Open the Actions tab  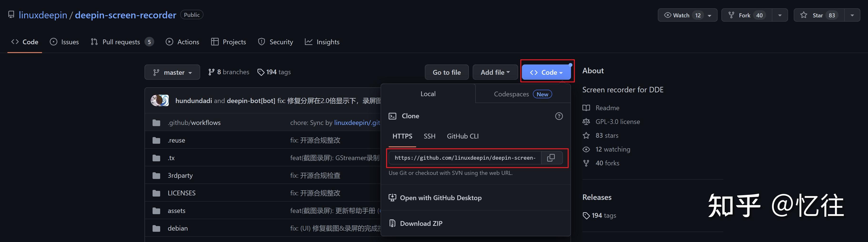point(183,42)
